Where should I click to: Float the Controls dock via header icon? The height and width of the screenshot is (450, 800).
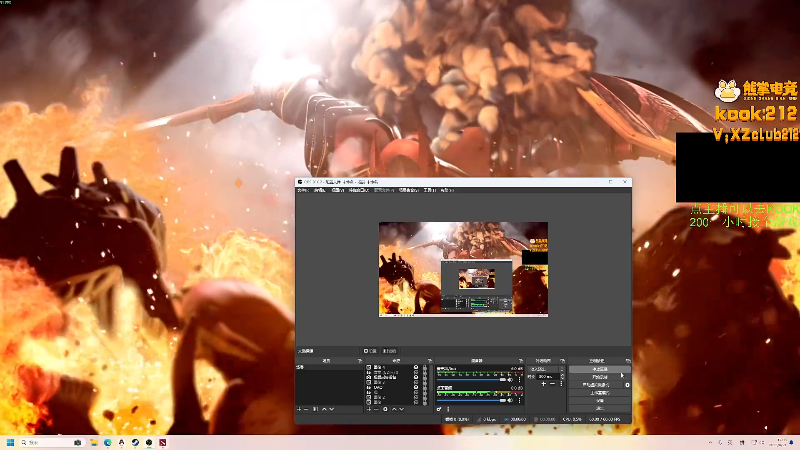628,361
